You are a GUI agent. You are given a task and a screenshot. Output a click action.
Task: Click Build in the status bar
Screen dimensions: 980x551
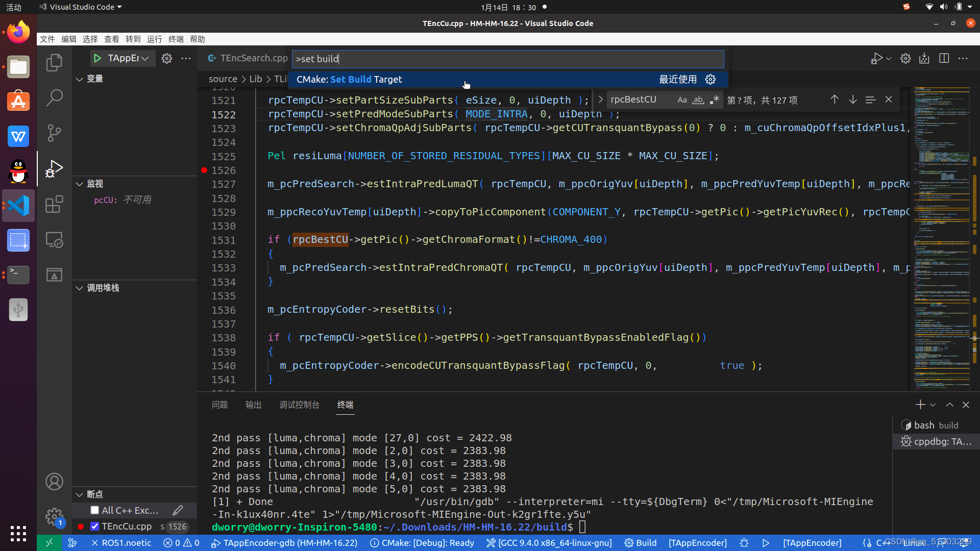point(641,543)
